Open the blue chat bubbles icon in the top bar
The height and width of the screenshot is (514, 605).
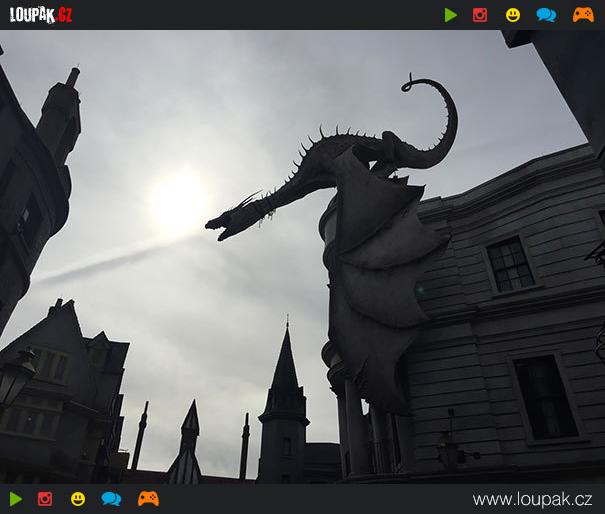click(546, 15)
